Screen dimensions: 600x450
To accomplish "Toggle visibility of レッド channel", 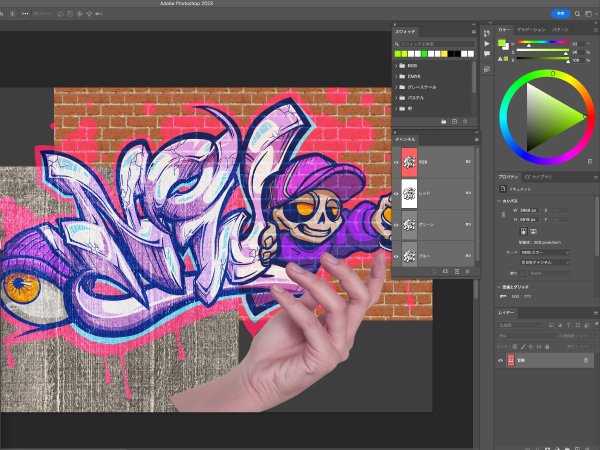I will (396, 194).
